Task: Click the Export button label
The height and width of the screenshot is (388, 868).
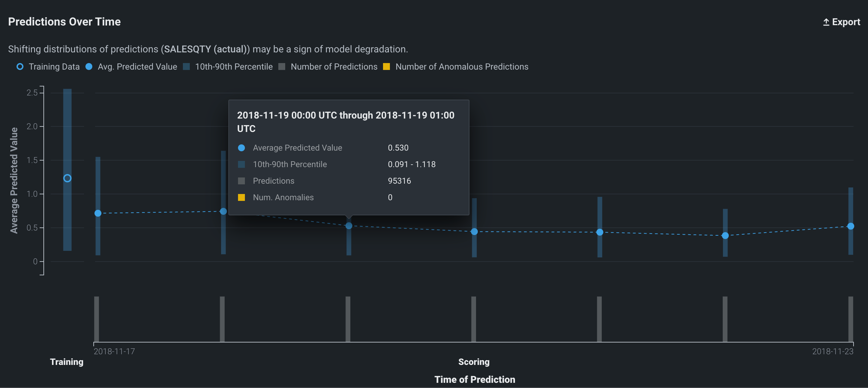Action: coord(846,22)
